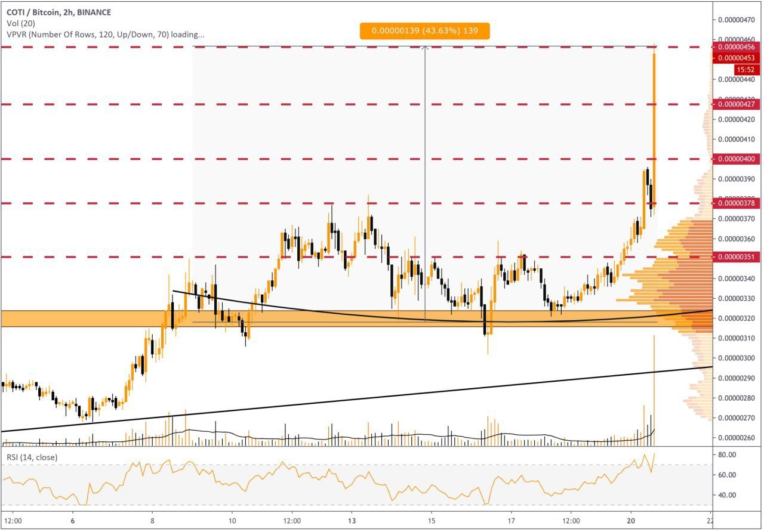764x532 pixels.
Task: Click the 15:52 countdown timer badge
Action: [746, 69]
